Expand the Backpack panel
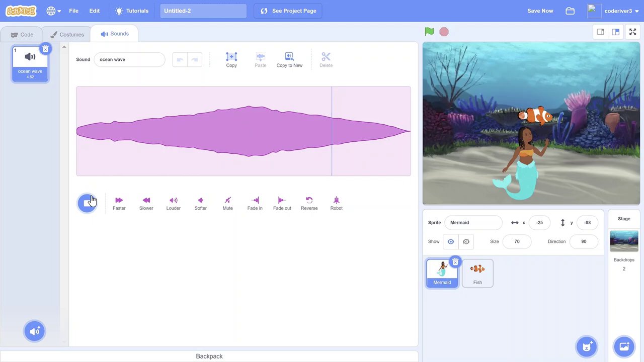This screenshot has width=644, height=362. click(x=209, y=356)
